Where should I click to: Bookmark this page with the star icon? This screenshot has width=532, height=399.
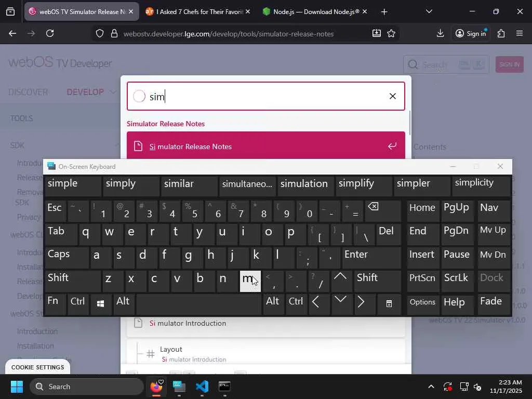click(x=391, y=33)
